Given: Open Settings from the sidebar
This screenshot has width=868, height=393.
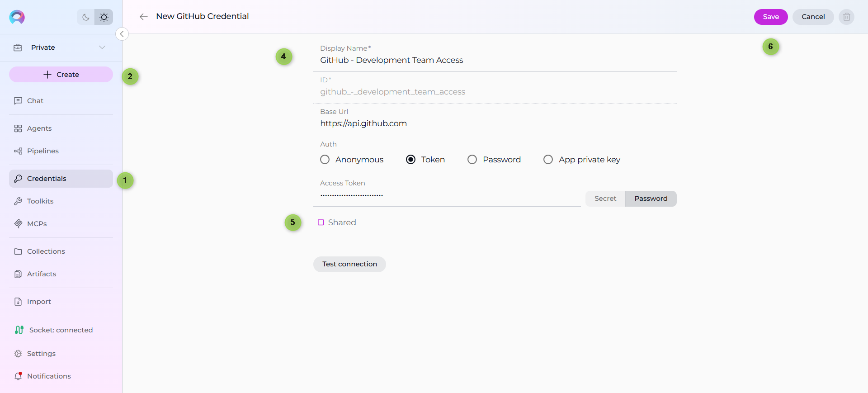Looking at the screenshot, I should point(41,353).
